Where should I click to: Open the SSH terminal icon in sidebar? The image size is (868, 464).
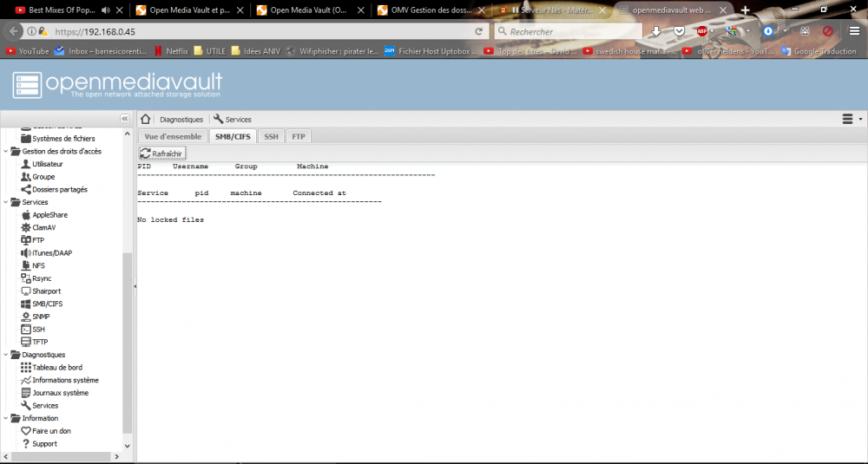pyautogui.click(x=25, y=329)
